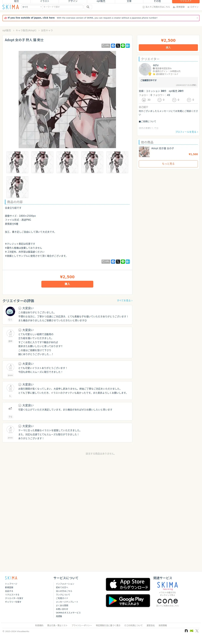Click footer トップページ link

click(x=11, y=584)
